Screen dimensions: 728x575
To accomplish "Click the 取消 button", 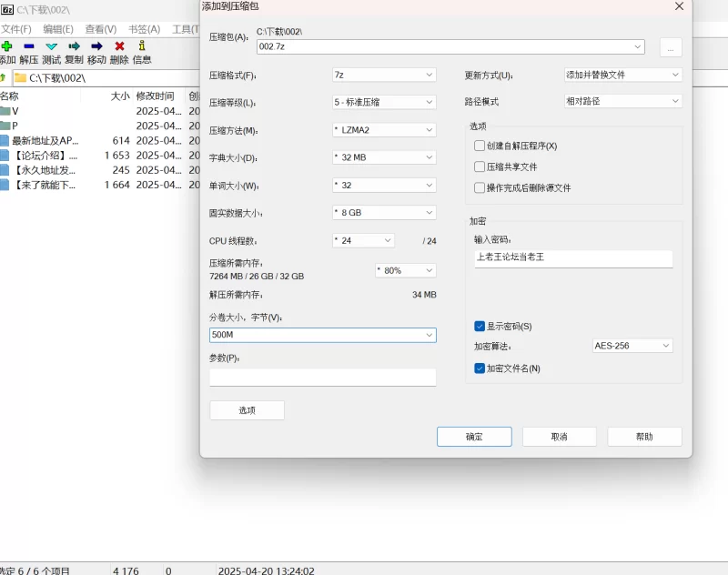I will pyautogui.click(x=560, y=437).
